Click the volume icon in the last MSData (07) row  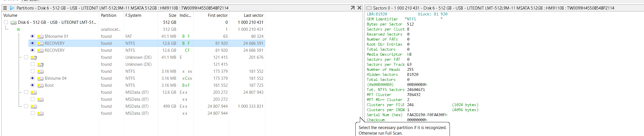click(41, 113)
